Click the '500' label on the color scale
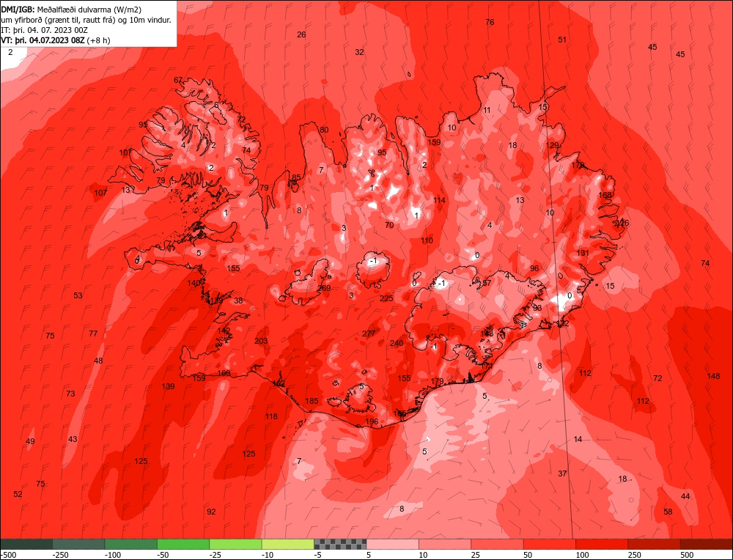Image resolution: width=733 pixels, height=560 pixels. (x=686, y=554)
